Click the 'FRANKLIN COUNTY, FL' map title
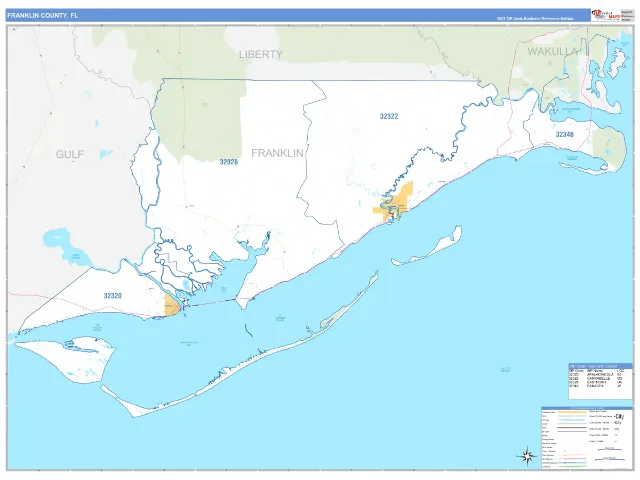 (x=42, y=16)
